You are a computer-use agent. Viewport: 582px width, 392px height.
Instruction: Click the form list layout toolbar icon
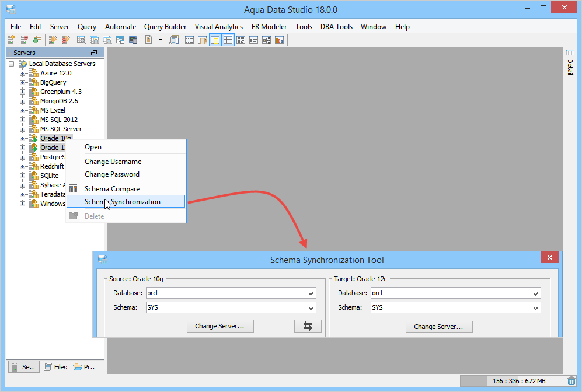pyautogui.click(x=253, y=40)
